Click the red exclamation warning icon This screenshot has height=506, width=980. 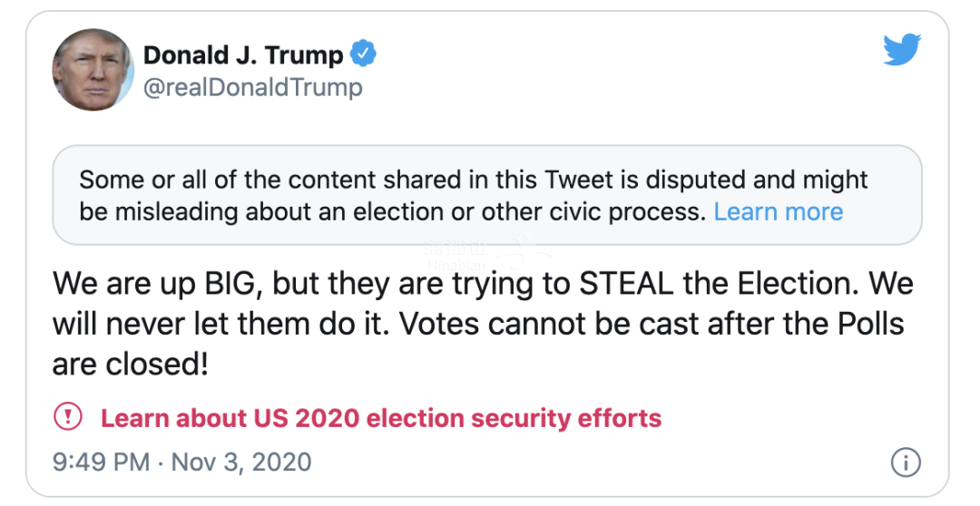point(68,417)
